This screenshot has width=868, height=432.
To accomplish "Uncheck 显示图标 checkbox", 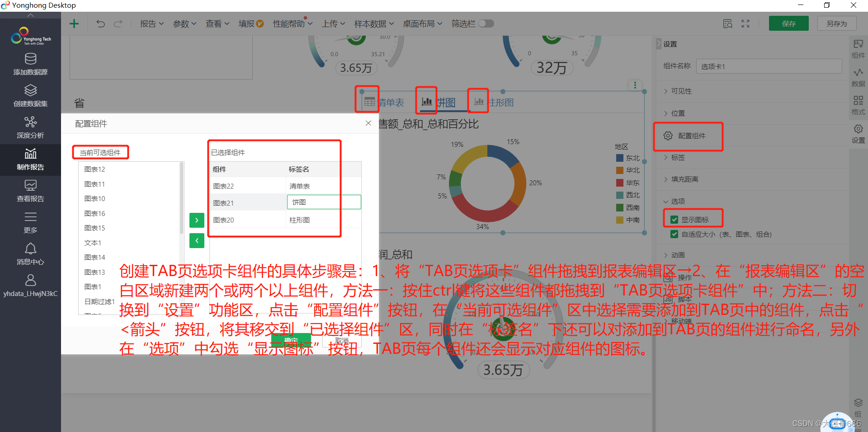I will [674, 220].
